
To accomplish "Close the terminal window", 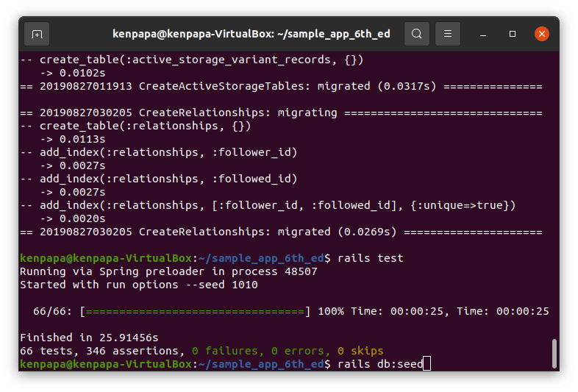I will pyautogui.click(x=541, y=34).
